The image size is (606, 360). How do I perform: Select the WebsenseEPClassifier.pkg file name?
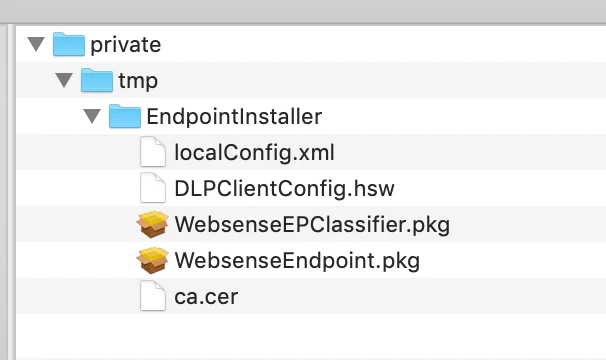312,225
